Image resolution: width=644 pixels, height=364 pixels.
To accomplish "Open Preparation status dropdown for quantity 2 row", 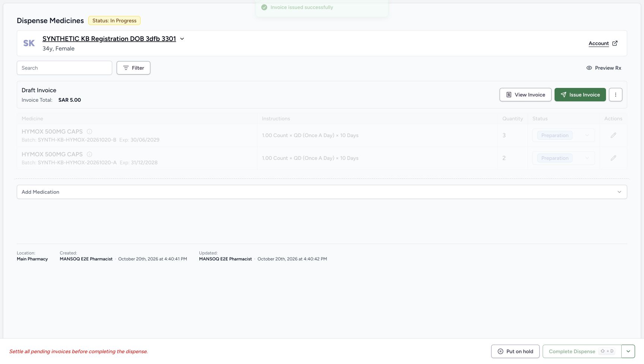I will (563, 158).
